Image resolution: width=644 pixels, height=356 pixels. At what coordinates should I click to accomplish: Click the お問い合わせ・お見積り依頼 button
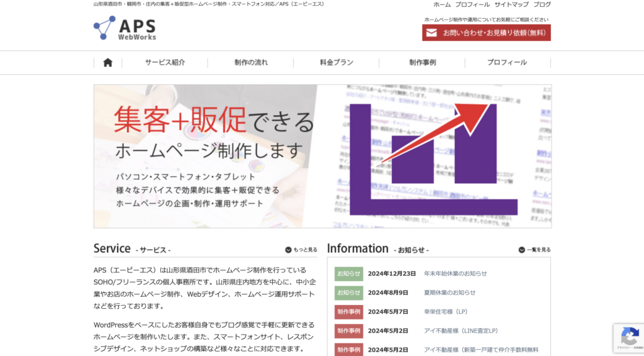[486, 33]
